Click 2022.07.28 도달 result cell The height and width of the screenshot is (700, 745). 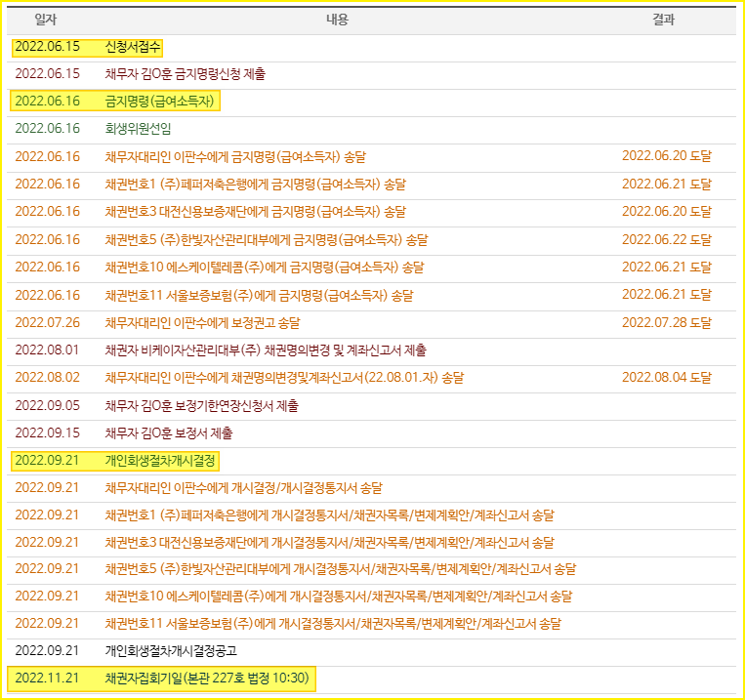pos(667,323)
